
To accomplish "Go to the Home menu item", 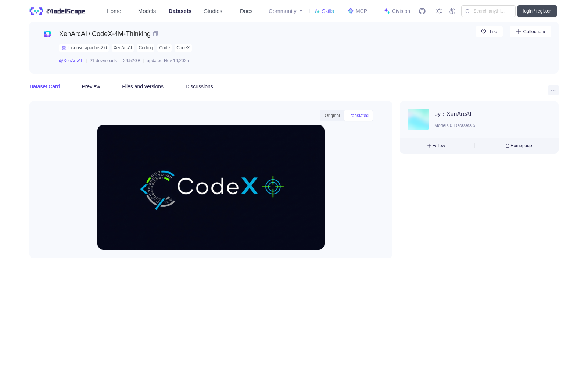I will (114, 11).
